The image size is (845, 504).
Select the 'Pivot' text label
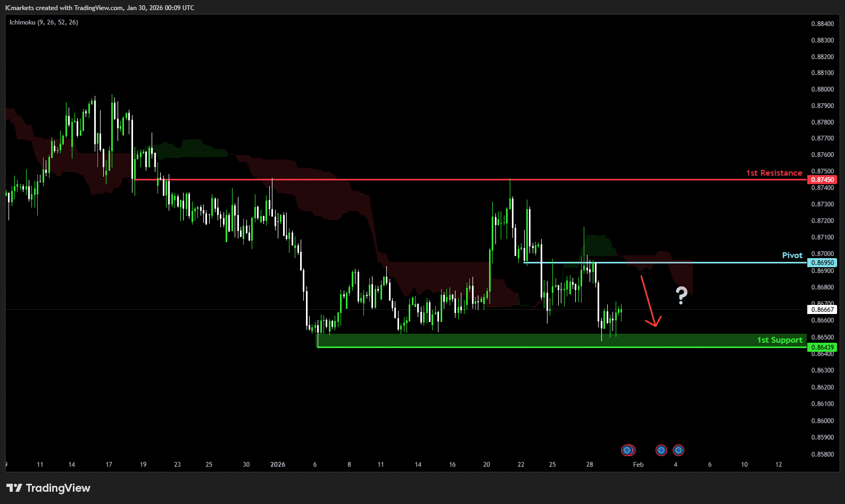(792, 255)
